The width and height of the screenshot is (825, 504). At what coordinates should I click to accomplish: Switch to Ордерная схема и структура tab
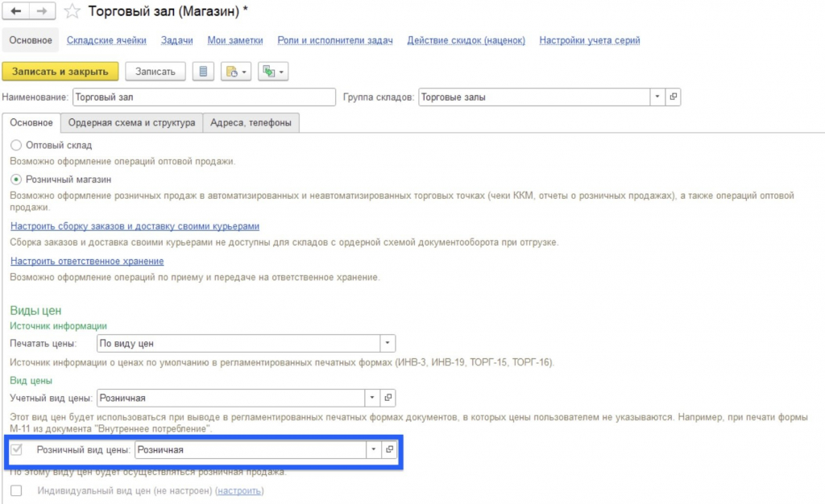(131, 122)
